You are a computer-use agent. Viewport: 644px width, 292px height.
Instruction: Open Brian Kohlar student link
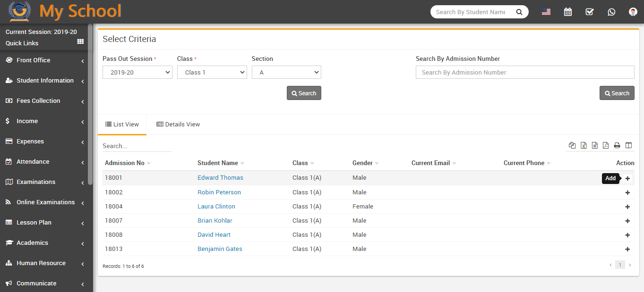[x=215, y=221]
